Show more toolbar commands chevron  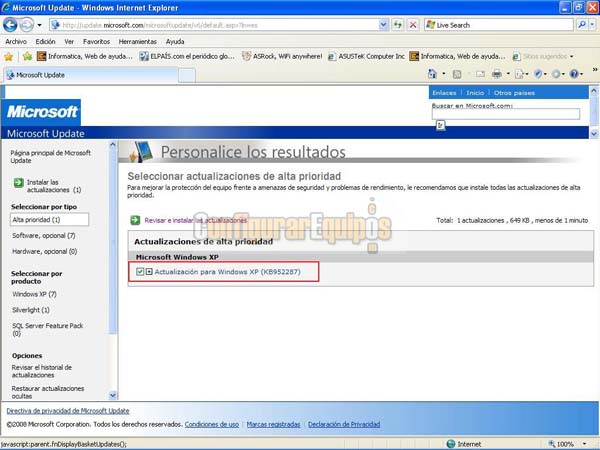[x=595, y=70]
